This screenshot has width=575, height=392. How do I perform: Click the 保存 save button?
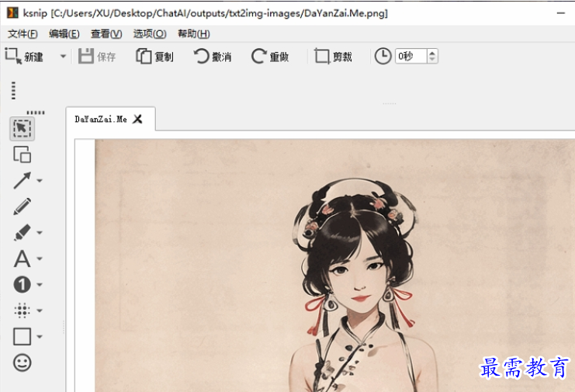pos(97,57)
